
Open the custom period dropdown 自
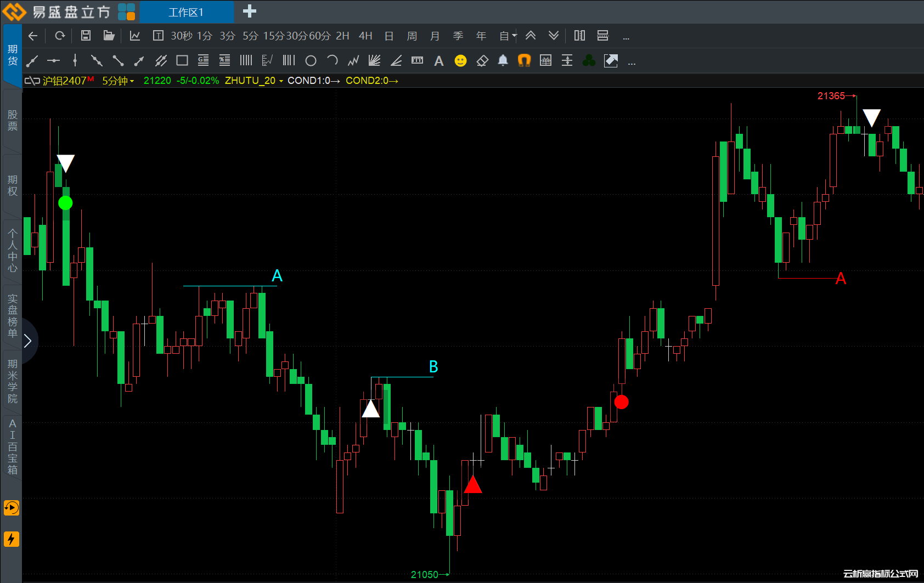pos(508,36)
